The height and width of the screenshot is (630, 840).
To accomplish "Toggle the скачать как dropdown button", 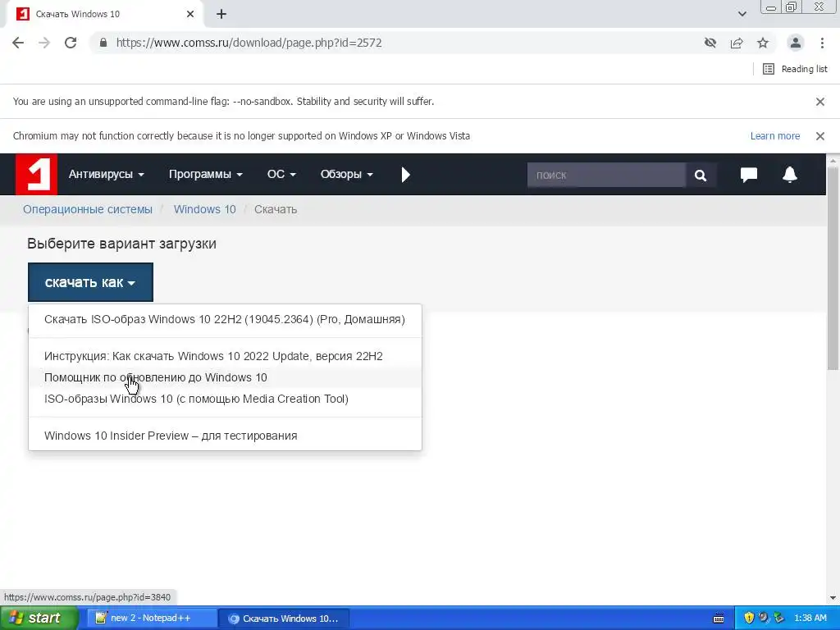I will [90, 282].
